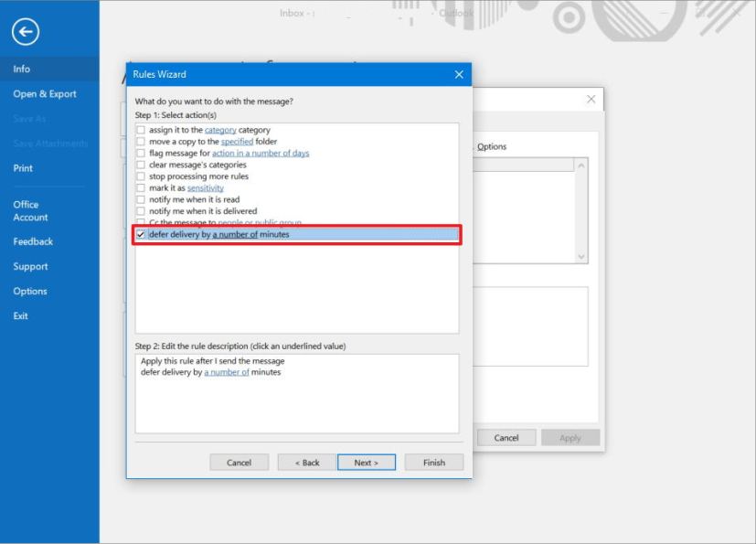Open Options in the sidebar
Screen dimensions: 756x544
click(30, 292)
